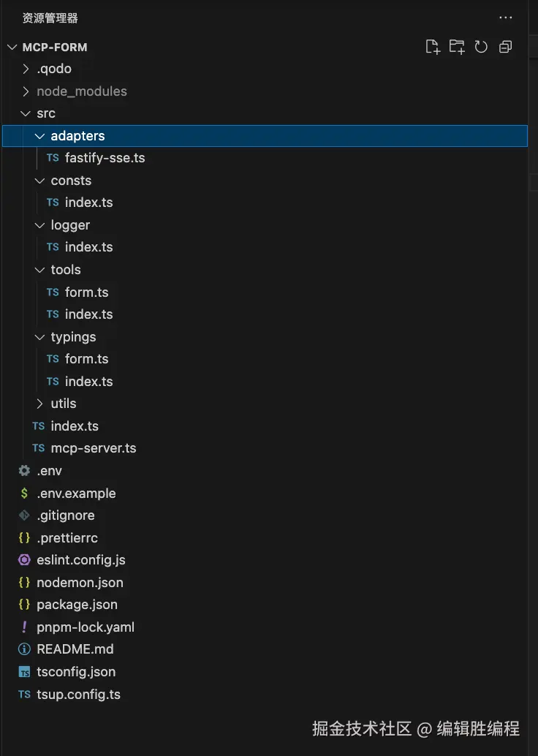Click the eslint.config.js file icon
The width and height of the screenshot is (538, 756).
click(24, 560)
